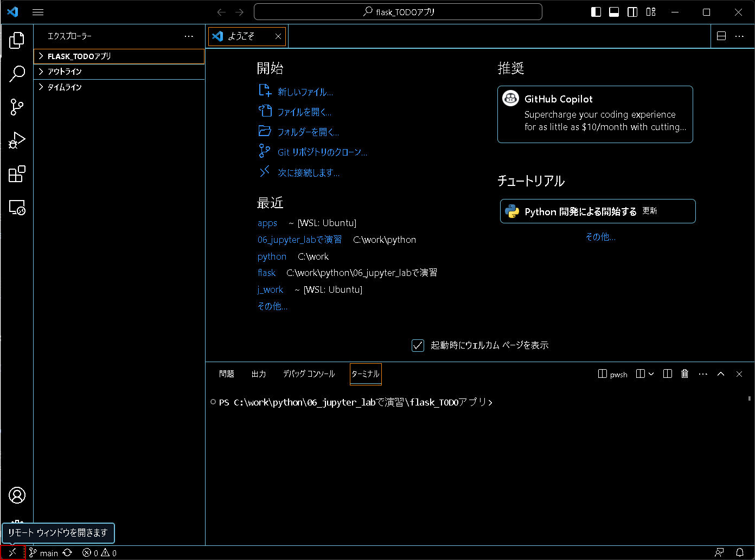Toggle 起動時にウェルカム ページを表示 checkbox
This screenshot has width=755, height=560.
418,345
